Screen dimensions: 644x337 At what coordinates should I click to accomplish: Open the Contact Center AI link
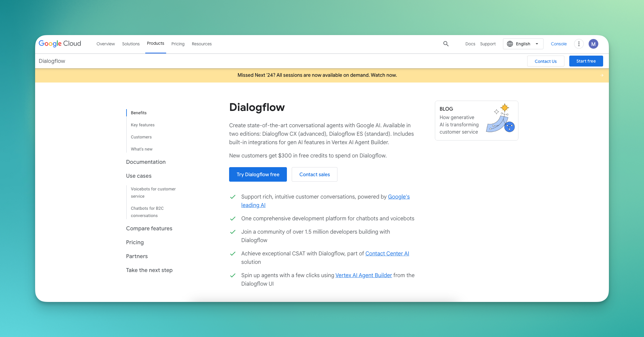coord(387,254)
